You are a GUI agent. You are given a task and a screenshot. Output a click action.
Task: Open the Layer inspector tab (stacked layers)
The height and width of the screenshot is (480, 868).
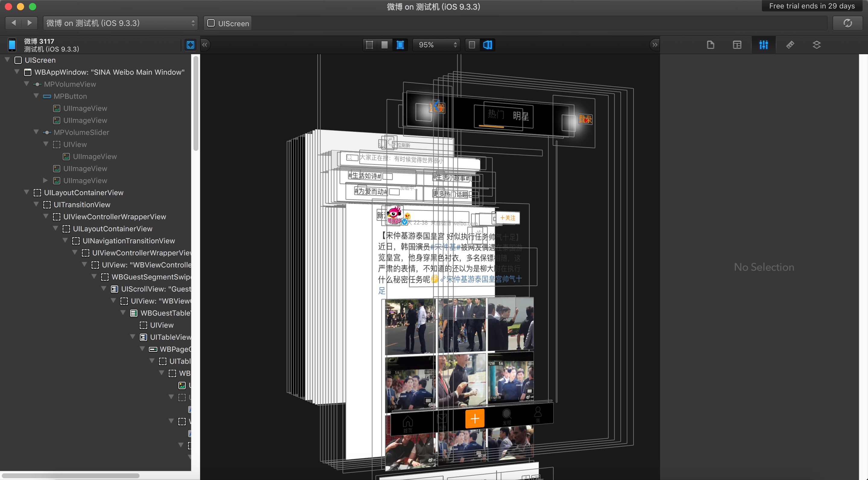[816, 45]
